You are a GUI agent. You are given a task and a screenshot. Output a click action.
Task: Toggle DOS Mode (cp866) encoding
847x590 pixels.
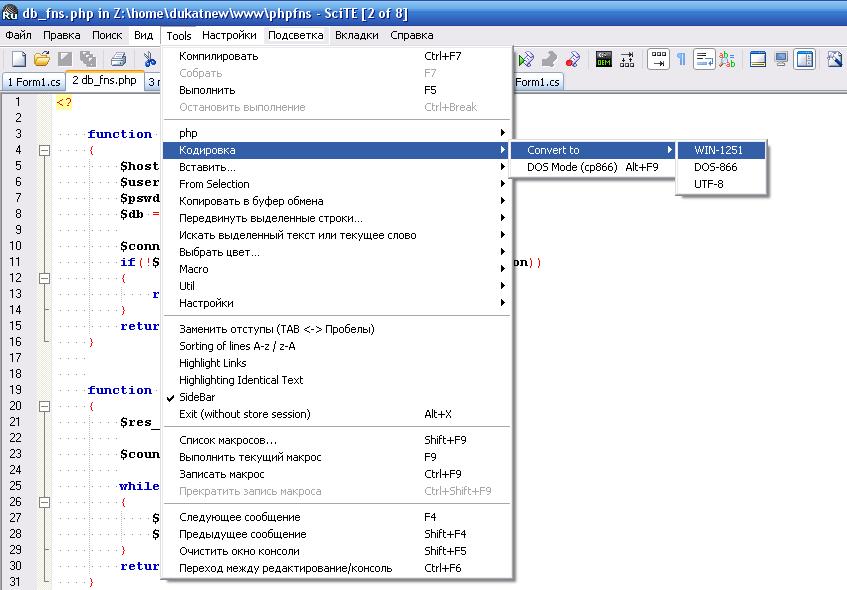(593, 167)
